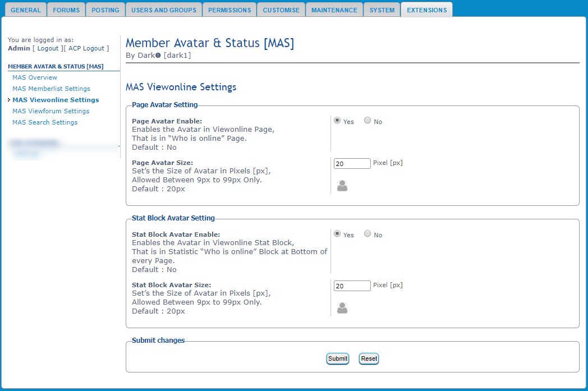The image size is (588, 391).
Task: Go to MAS Viewforum Settings
Action: [50, 111]
